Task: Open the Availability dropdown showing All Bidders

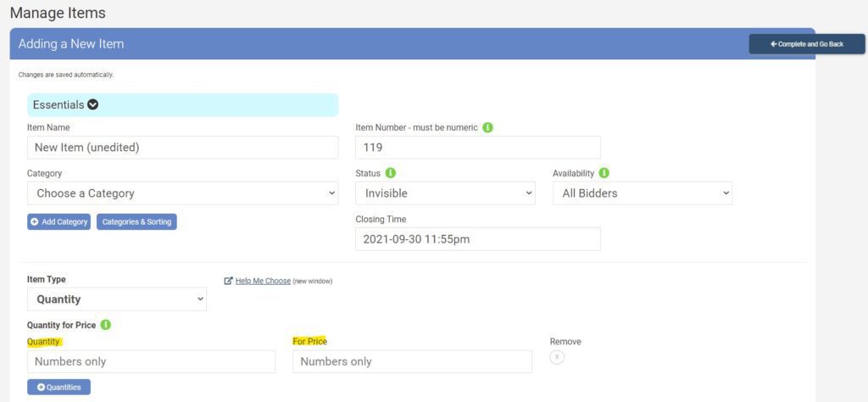Action: coord(642,193)
